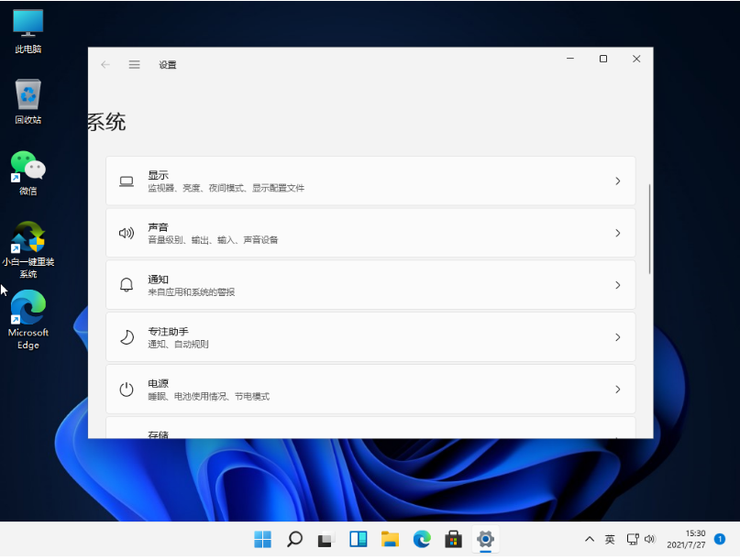Open the Settings hamburger navigation menu
Image resolution: width=740 pixels, height=560 pixels.
click(135, 65)
